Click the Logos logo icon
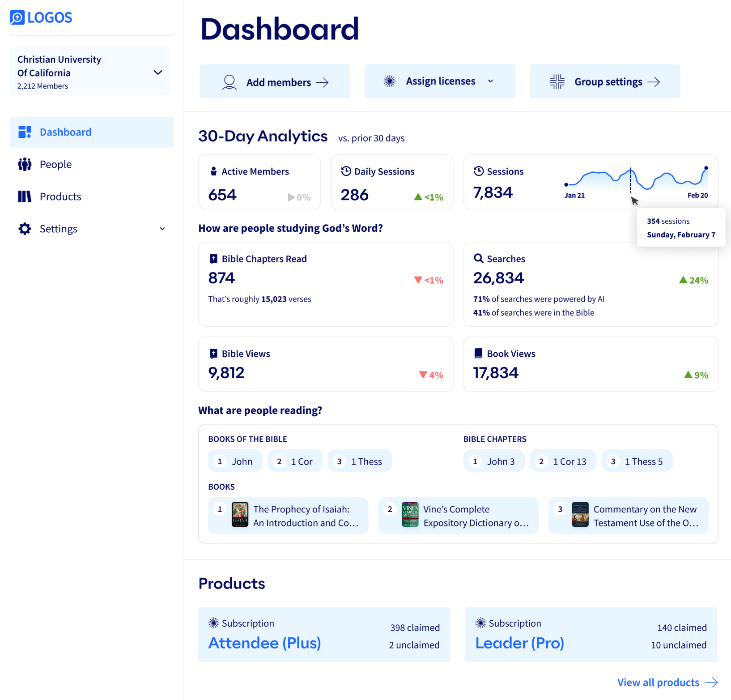Viewport: 731px width, 700px height. [x=17, y=17]
